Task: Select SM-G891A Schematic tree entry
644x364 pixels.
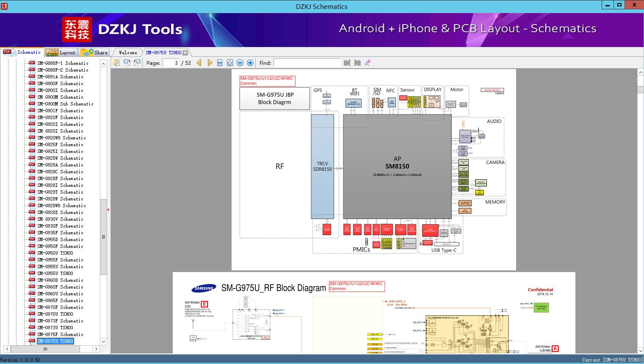Action: 60,77
